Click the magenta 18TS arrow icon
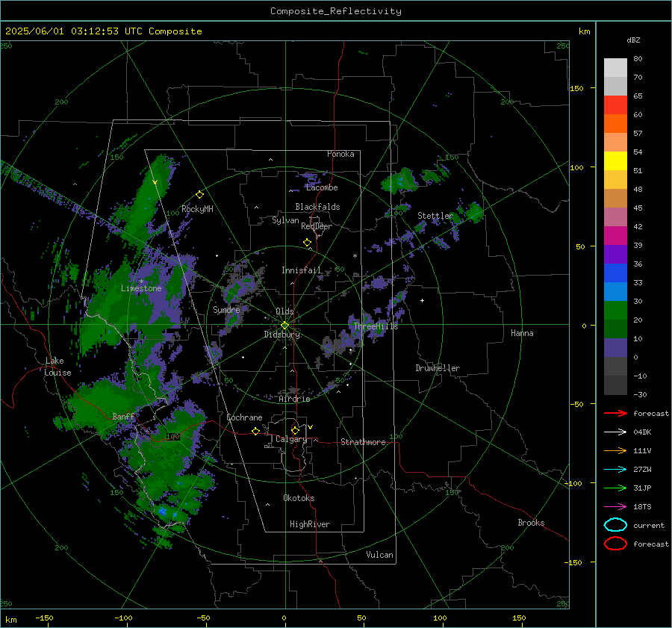672x628 pixels. pyautogui.click(x=615, y=506)
